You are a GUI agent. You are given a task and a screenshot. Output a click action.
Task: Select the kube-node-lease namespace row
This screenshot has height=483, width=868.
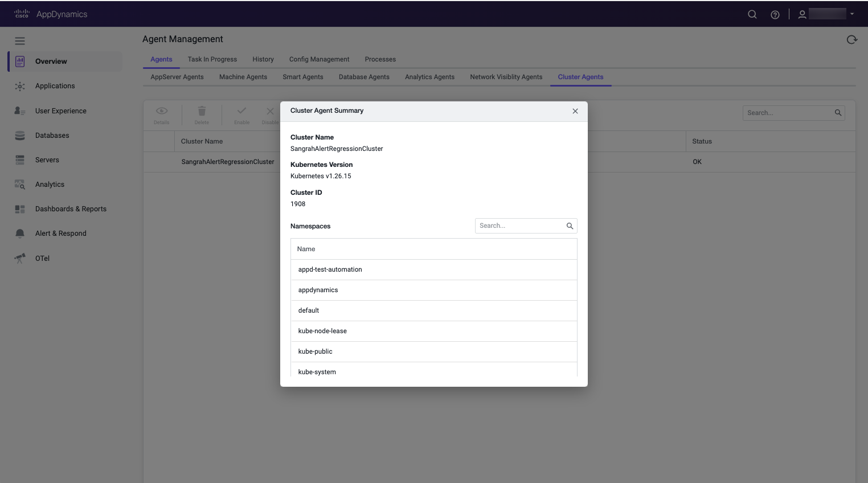point(434,331)
